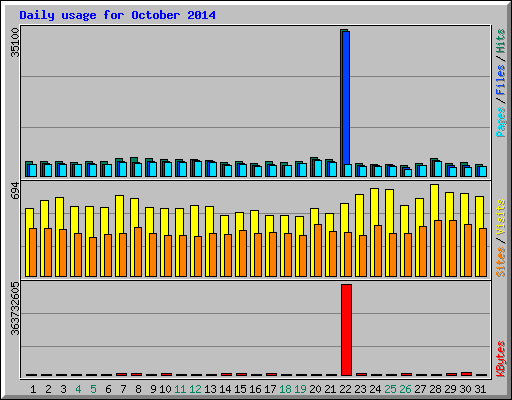Screen dimensions: 512x400
Task: Click the 'Pages' legend label
Action: (x=501, y=122)
